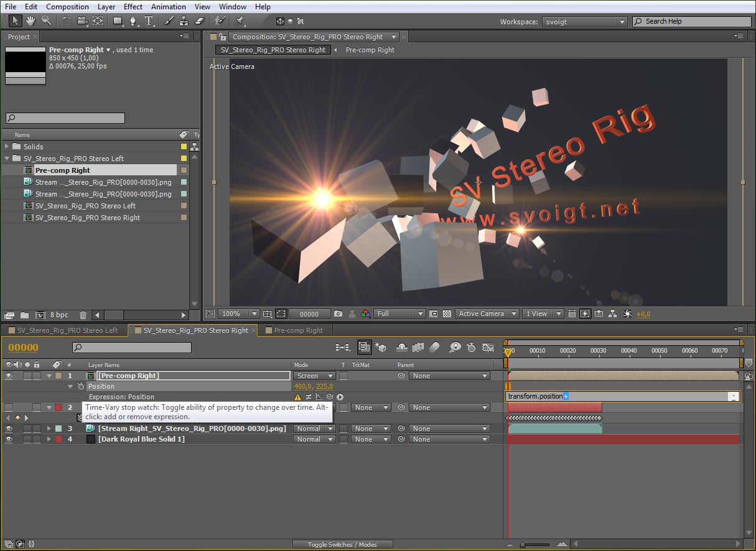
Task: Collapse SV_Stereo_Rig_PRO Stereo Left folder
Action: coord(7,159)
